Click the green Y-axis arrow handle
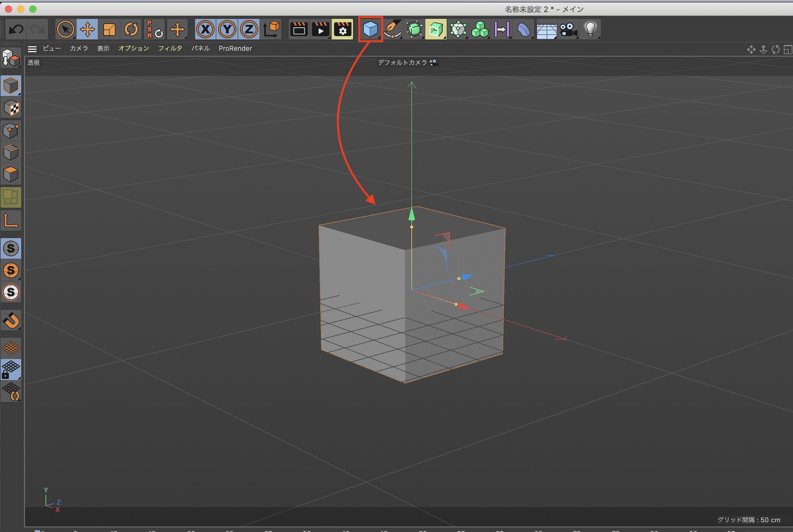793x532 pixels. point(412,215)
